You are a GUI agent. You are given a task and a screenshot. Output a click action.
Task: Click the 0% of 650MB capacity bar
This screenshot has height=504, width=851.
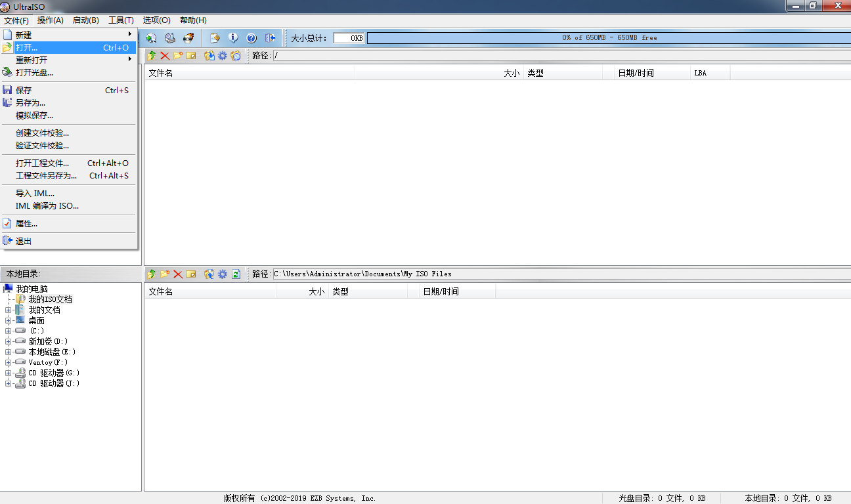pyautogui.click(x=609, y=38)
